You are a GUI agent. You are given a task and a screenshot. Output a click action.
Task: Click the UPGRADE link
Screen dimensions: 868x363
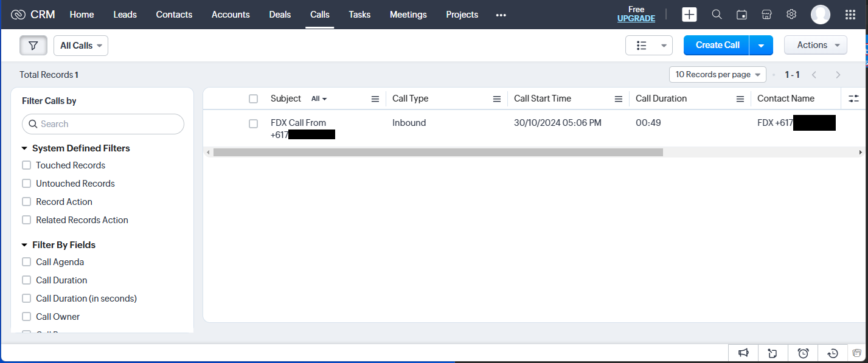(636, 19)
